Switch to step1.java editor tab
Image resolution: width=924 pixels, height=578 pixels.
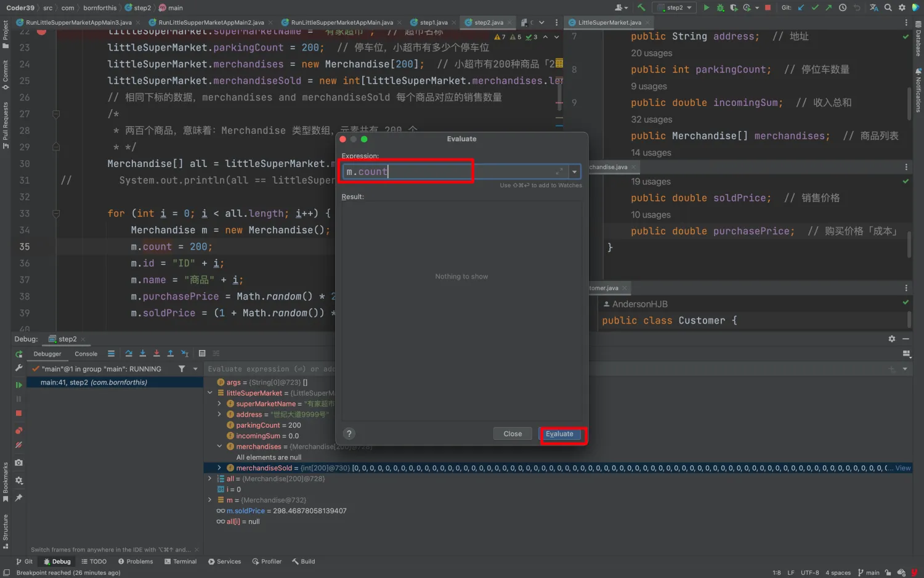pyautogui.click(x=434, y=22)
